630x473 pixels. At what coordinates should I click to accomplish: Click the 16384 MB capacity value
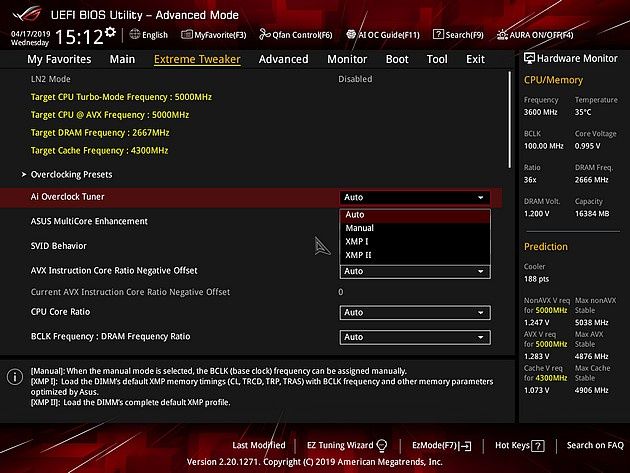(x=592, y=214)
